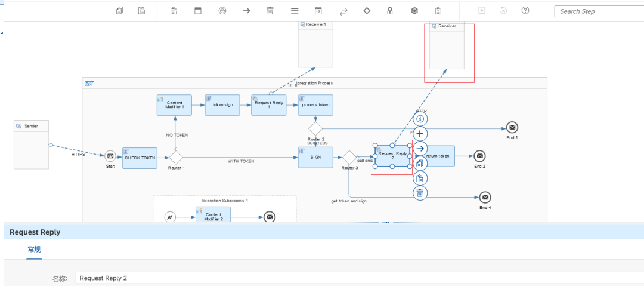644x286 pixels.
Task: Open the delete trash icon in toolbar
Action: (270, 11)
